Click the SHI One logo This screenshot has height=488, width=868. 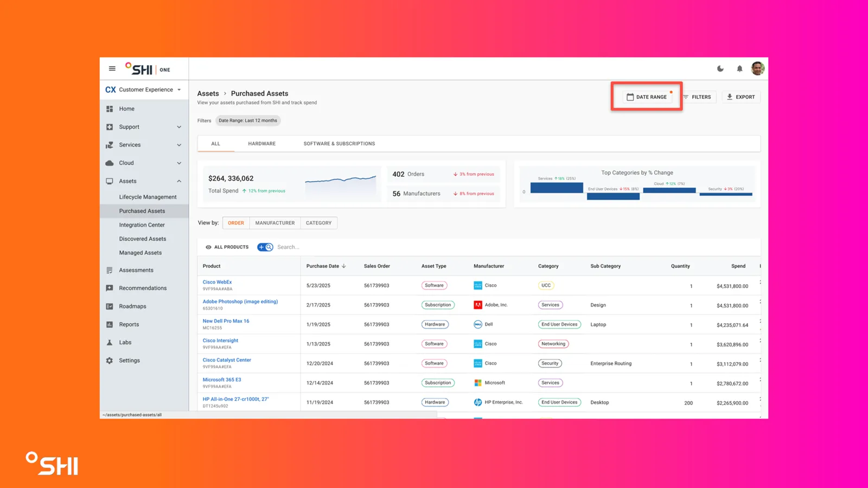click(x=148, y=69)
